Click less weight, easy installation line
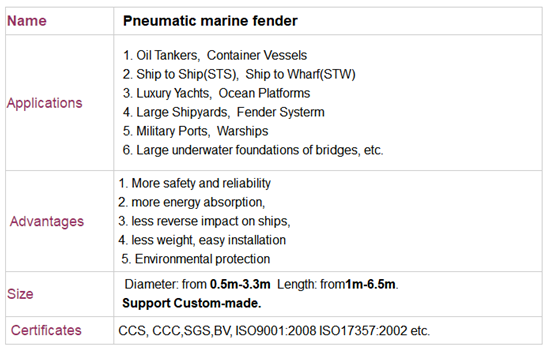This screenshot has height=364, width=558. [202, 240]
